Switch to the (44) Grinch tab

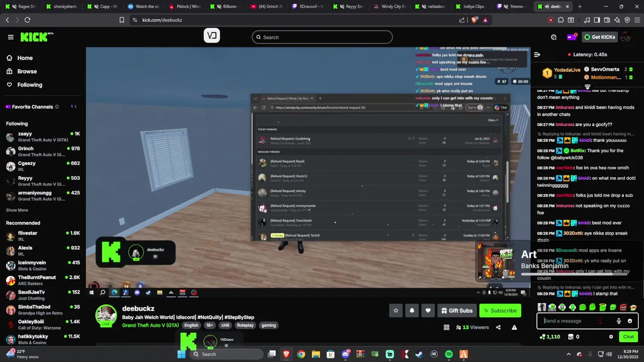(267, 7)
